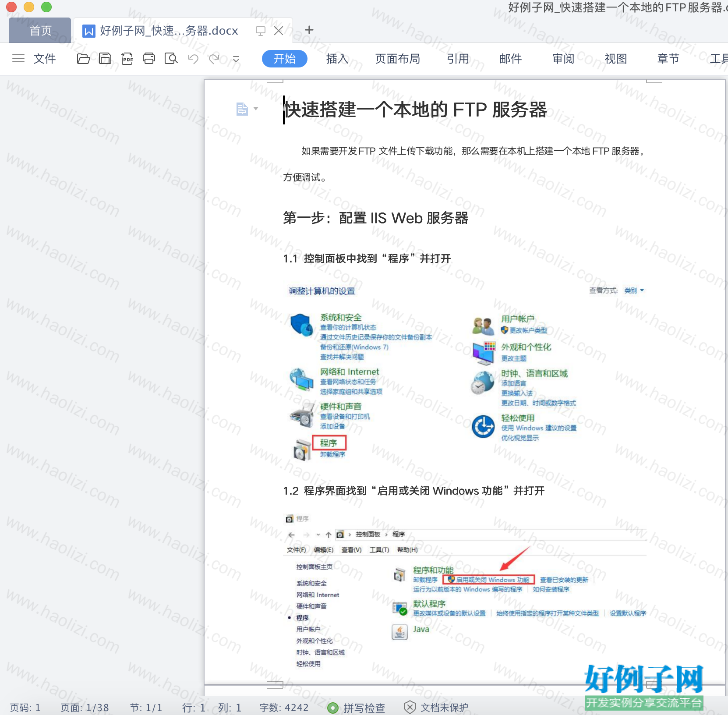Viewport: 728px width, 715px height.
Task: Click the 页码: 1 status entry
Action: 25,708
